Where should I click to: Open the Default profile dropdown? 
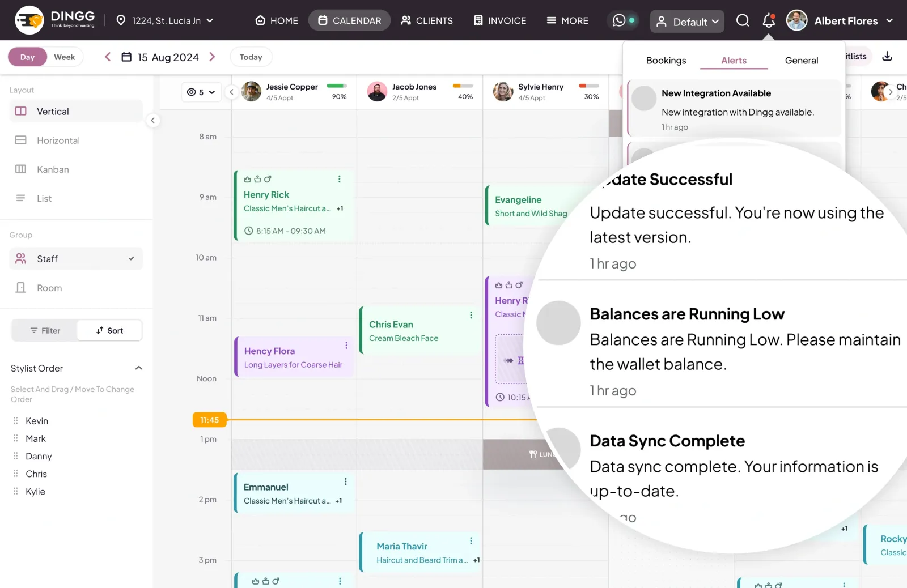(687, 22)
